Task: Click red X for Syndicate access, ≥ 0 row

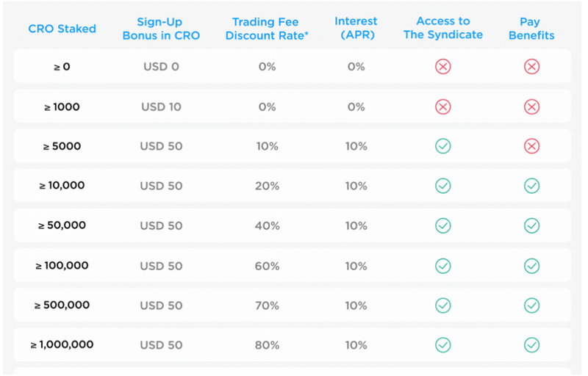Action: (x=442, y=67)
